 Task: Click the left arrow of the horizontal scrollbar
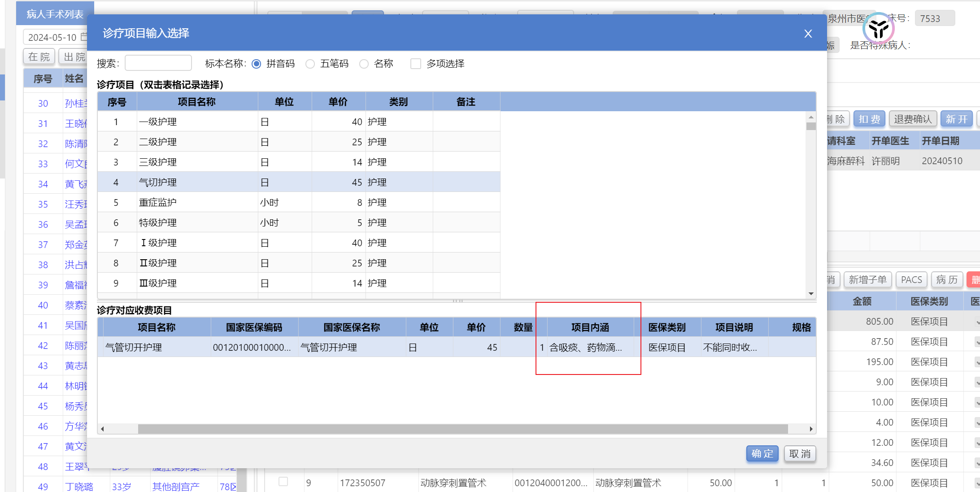(102, 429)
